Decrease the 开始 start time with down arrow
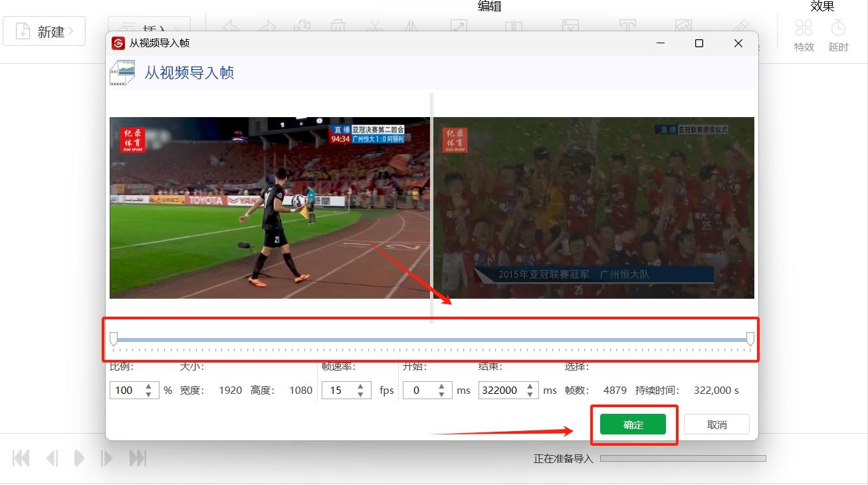868x485 pixels. coord(442,395)
